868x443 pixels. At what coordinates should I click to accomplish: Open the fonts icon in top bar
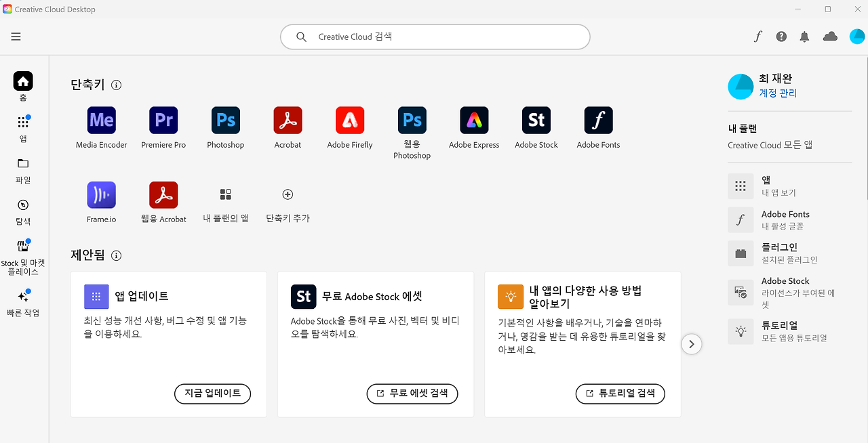758,37
